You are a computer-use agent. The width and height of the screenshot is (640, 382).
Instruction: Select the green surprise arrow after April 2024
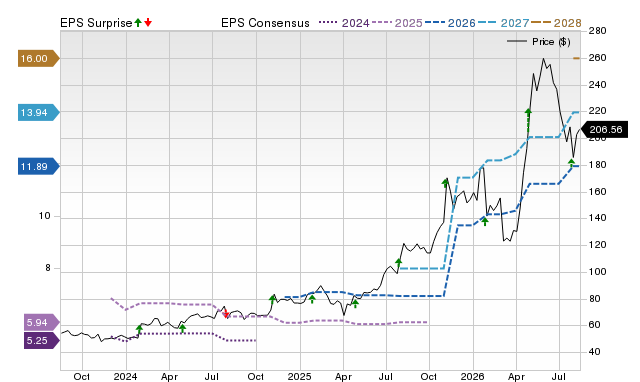click(182, 328)
